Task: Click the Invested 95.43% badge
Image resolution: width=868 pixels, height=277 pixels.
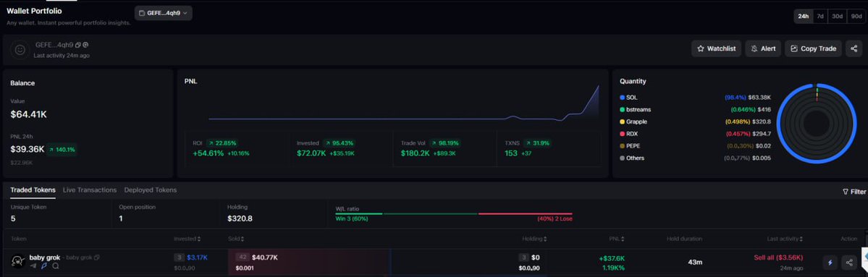Action: click(x=340, y=143)
